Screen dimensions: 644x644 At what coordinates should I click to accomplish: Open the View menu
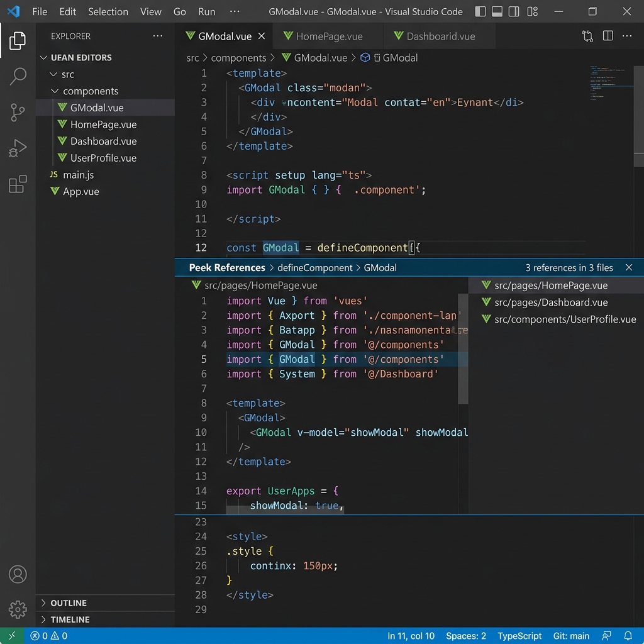(151, 11)
